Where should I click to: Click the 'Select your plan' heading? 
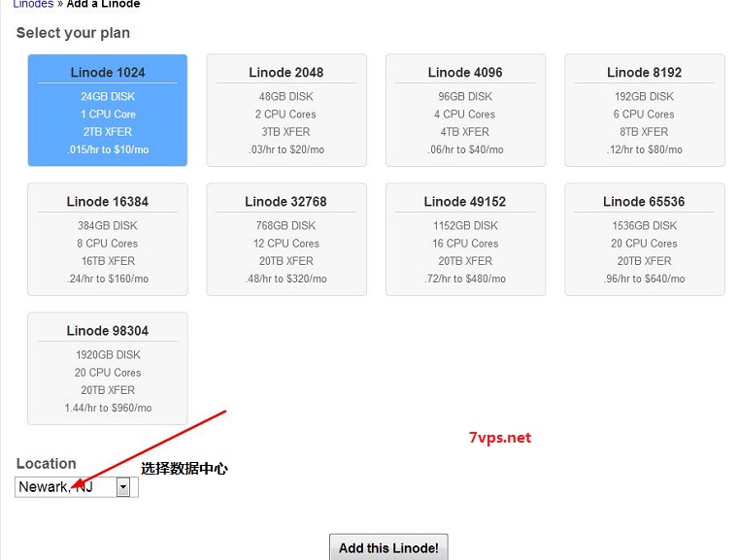click(x=73, y=33)
